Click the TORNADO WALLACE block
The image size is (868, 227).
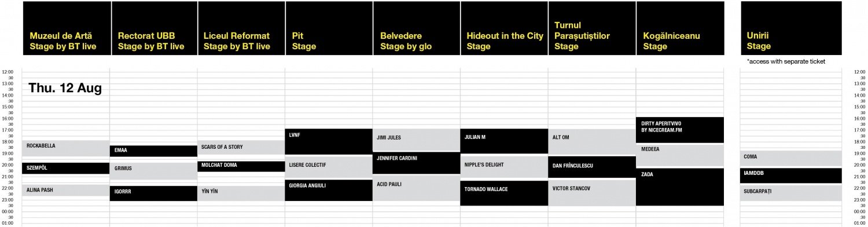point(504,193)
